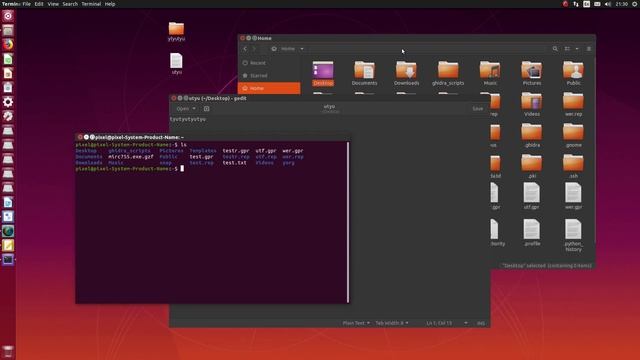Open the ghidra_scripts folder

pyautogui.click(x=448, y=73)
